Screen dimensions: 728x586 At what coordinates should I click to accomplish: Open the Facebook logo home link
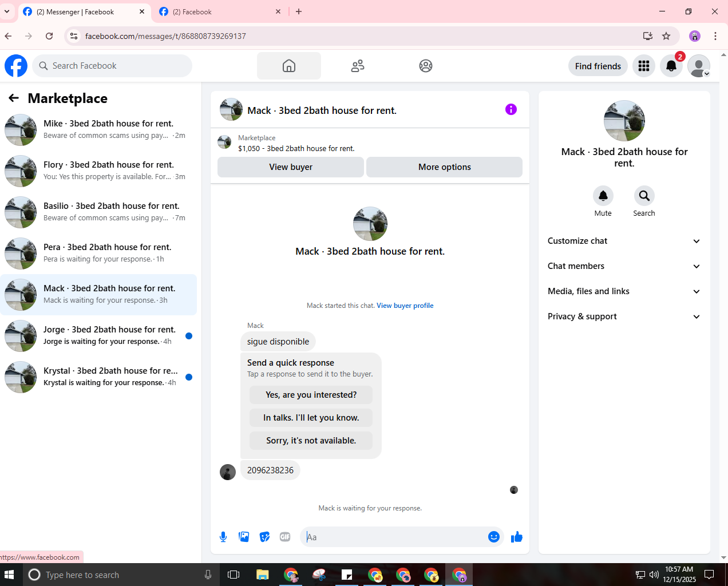click(x=16, y=66)
